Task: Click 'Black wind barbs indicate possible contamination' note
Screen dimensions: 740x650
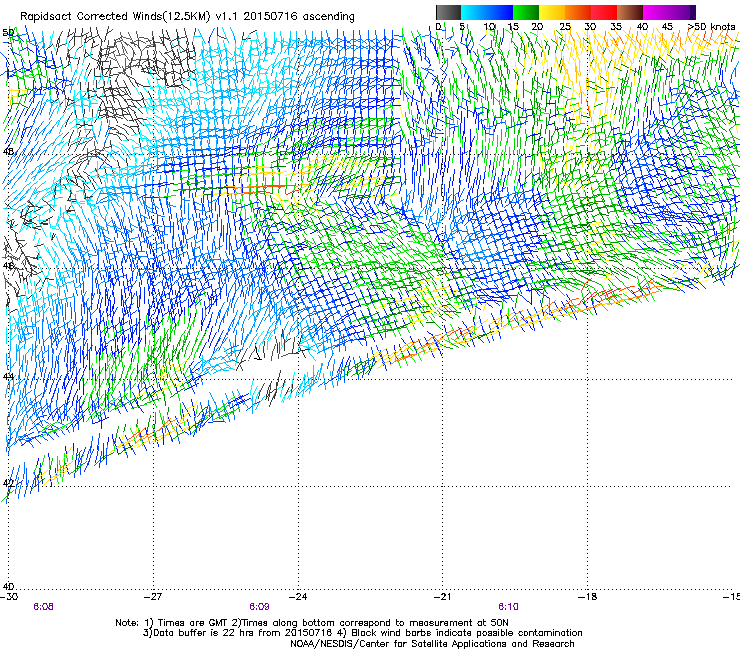Action: click(x=467, y=633)
